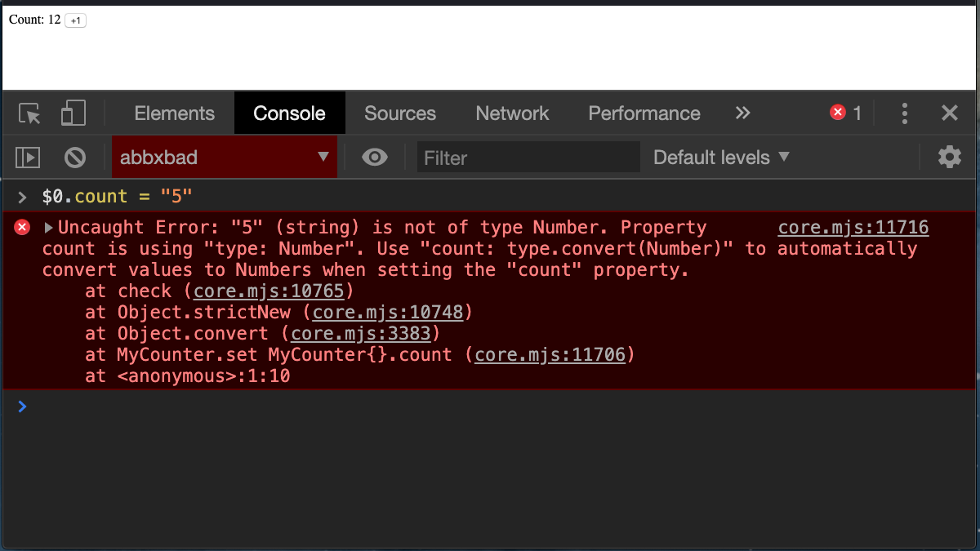Toggle the device toolbar icon
This screenshot has width=980, height=551.
[x=73, y=113]
